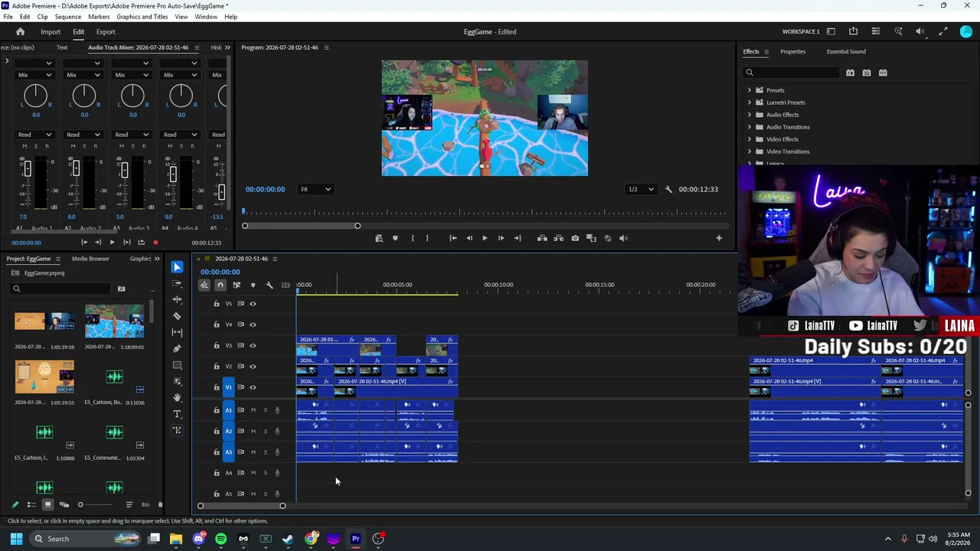The height and width of the screenshot is (551, 980).
Task: Expand the Audio Transitions folder
Action: click(750, 127)
